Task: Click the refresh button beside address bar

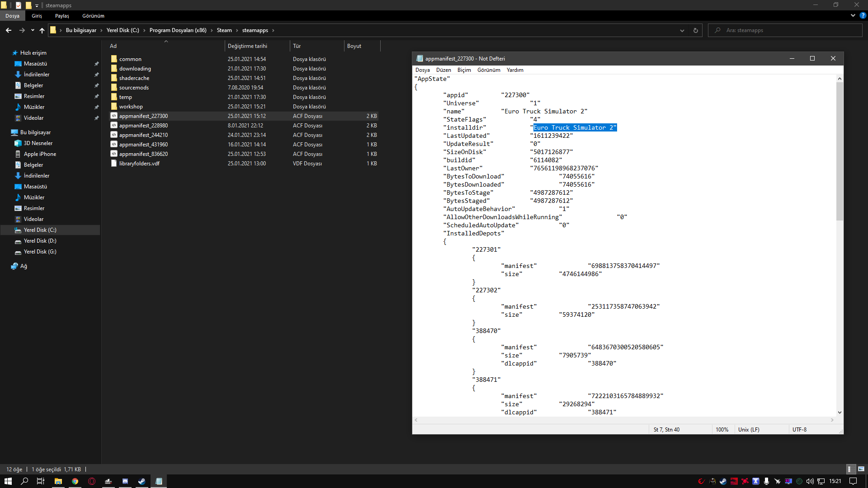Action: 695,30
